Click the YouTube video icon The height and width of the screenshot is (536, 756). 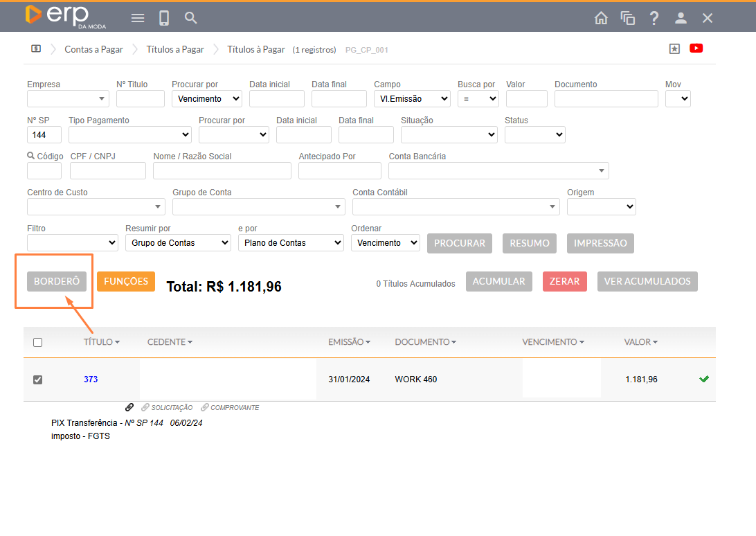[696, 48]
